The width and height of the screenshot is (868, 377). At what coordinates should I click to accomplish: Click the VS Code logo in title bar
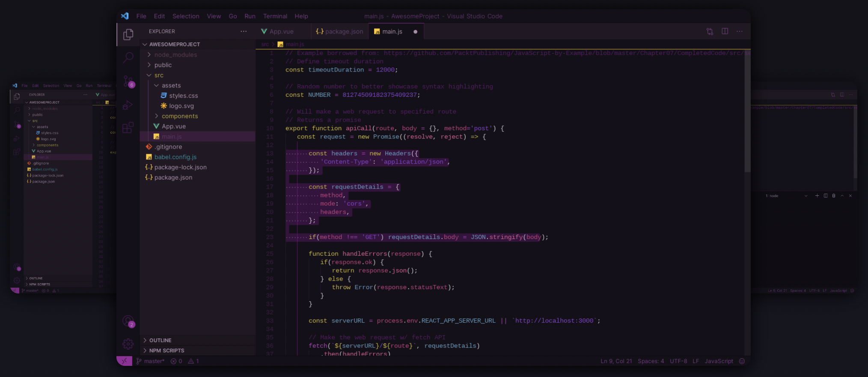125,16
